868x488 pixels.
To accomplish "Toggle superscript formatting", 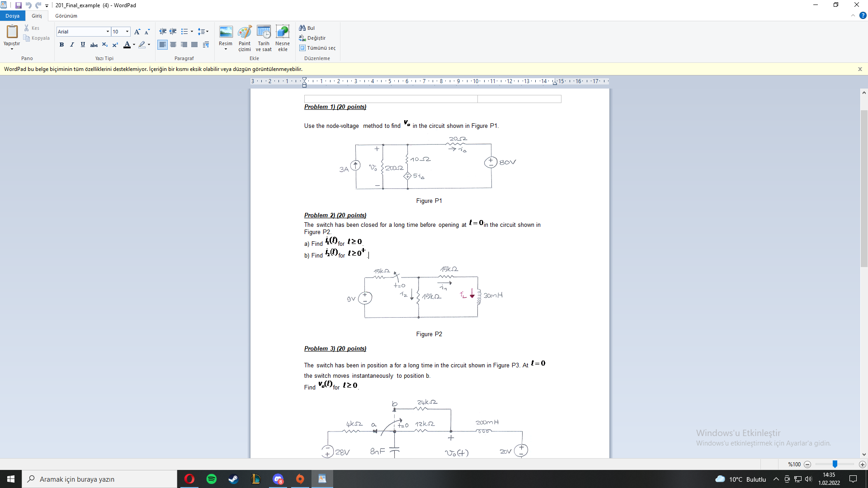I will [x=115, y=45].
